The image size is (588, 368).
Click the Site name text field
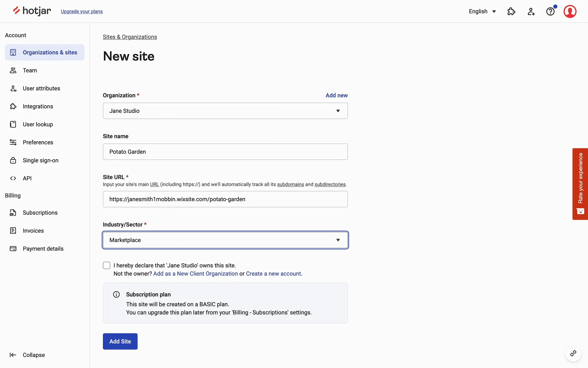tap(225, 152)
